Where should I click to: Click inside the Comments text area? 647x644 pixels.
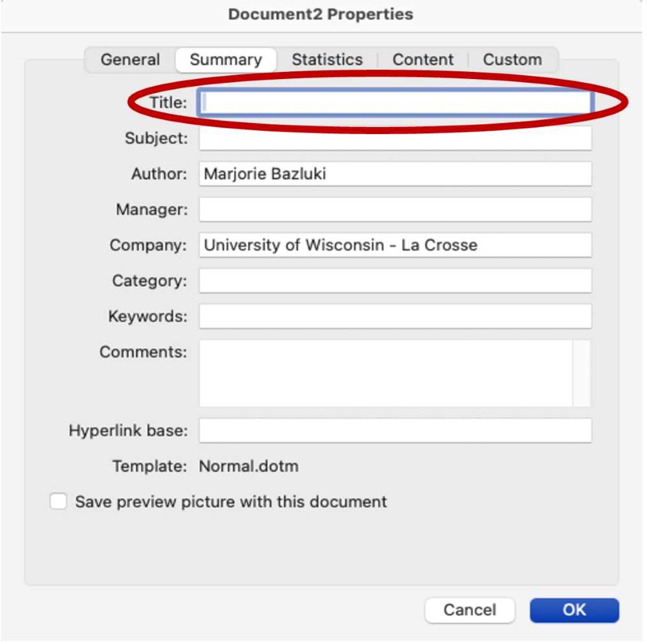[x=385, y=373]
